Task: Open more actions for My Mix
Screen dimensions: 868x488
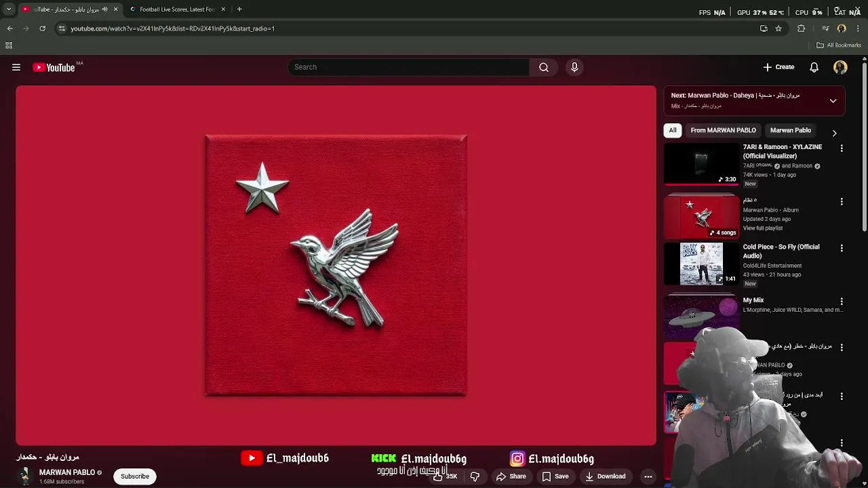Action: pos(842,301)
